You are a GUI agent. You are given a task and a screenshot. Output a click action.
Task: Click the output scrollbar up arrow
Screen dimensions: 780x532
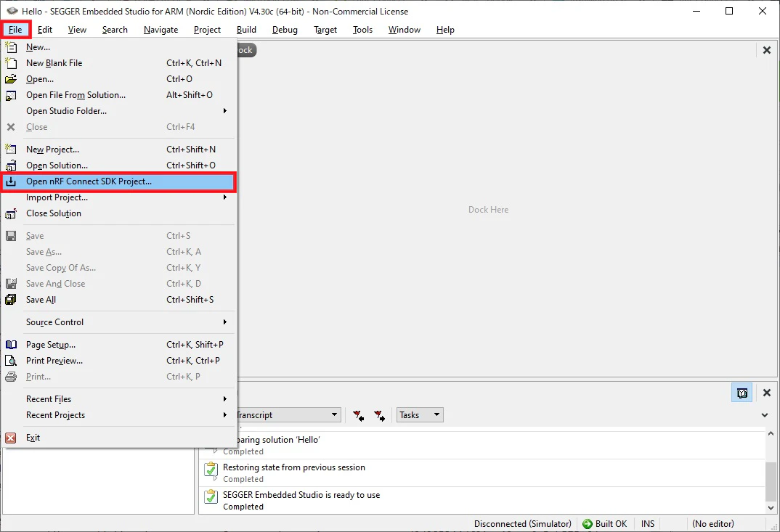tap(771, 433)
